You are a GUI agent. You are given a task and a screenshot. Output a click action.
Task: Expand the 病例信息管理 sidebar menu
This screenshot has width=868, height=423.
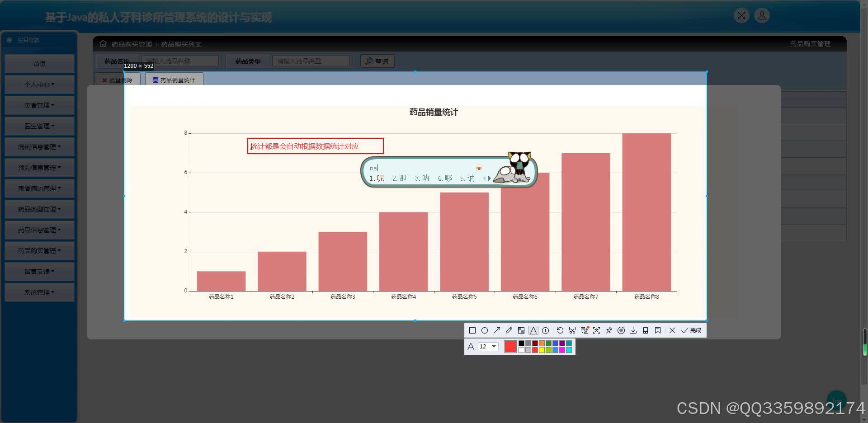pos(39,147)
